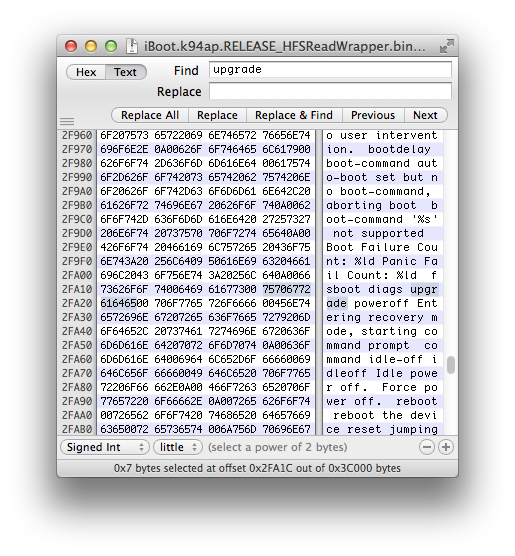Click the green zoom window button
Screen dimensions: 515x556
pos(111,46)
